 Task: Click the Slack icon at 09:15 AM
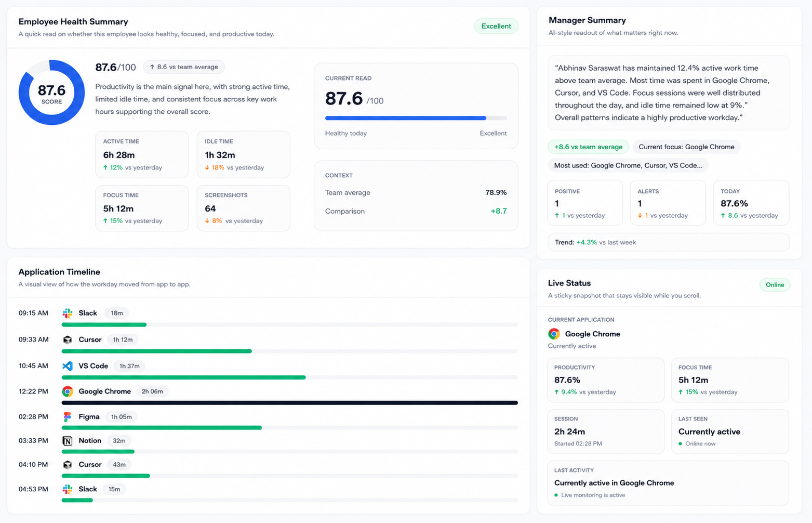pos(68,313)
